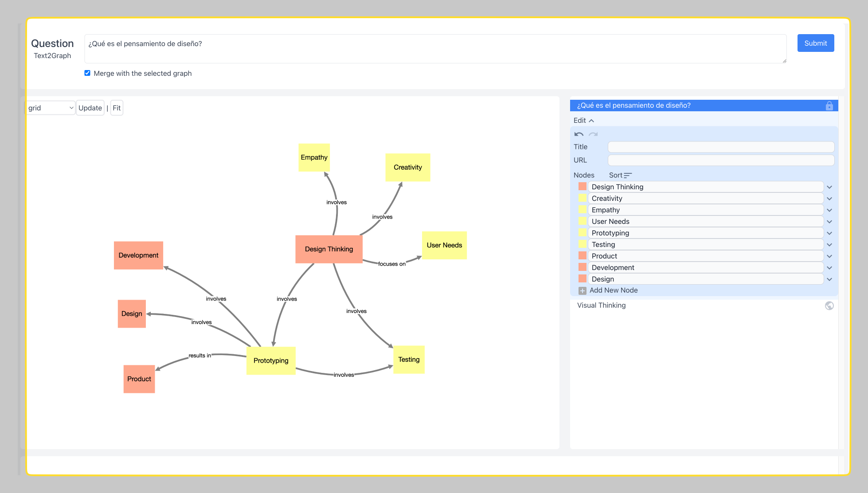
Task: Open the Visual Thinking graph entry
Action: pyautogui.click(x=602, y=305)
